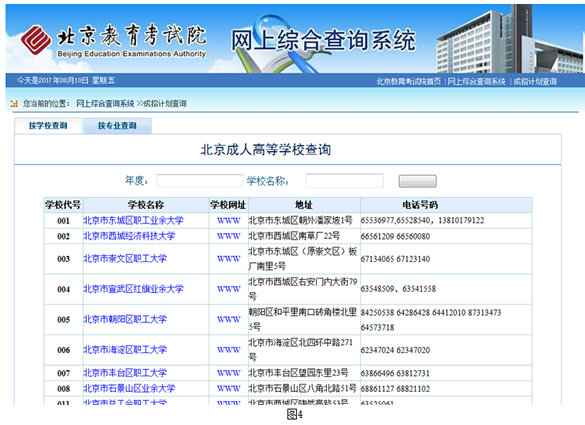Open the 北京市东城区职工业余大学 link
The height and width of the screenshot is (425, 585).
(x=133, y=221)
